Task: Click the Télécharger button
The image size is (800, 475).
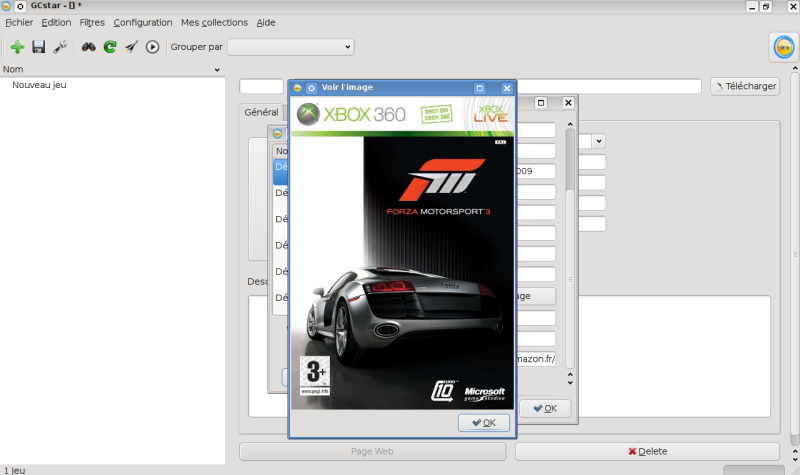Action: coord(745,86)
